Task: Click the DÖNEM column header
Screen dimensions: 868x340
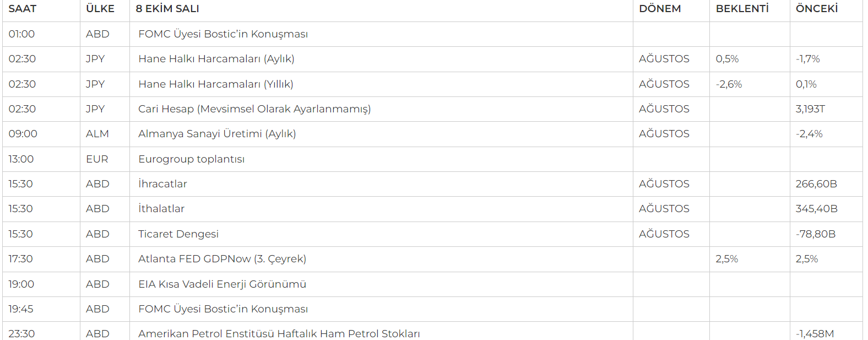Action: pyautogui.click(x=660, y=9)
